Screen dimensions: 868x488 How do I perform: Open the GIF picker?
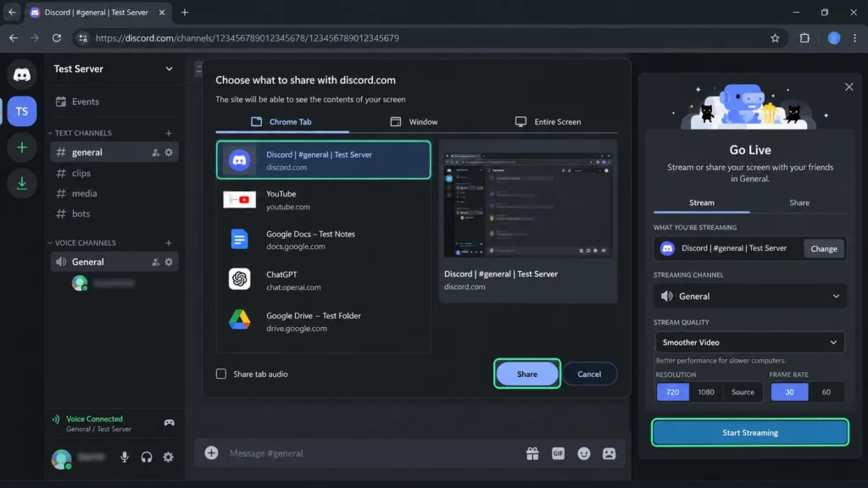(558, 454)
